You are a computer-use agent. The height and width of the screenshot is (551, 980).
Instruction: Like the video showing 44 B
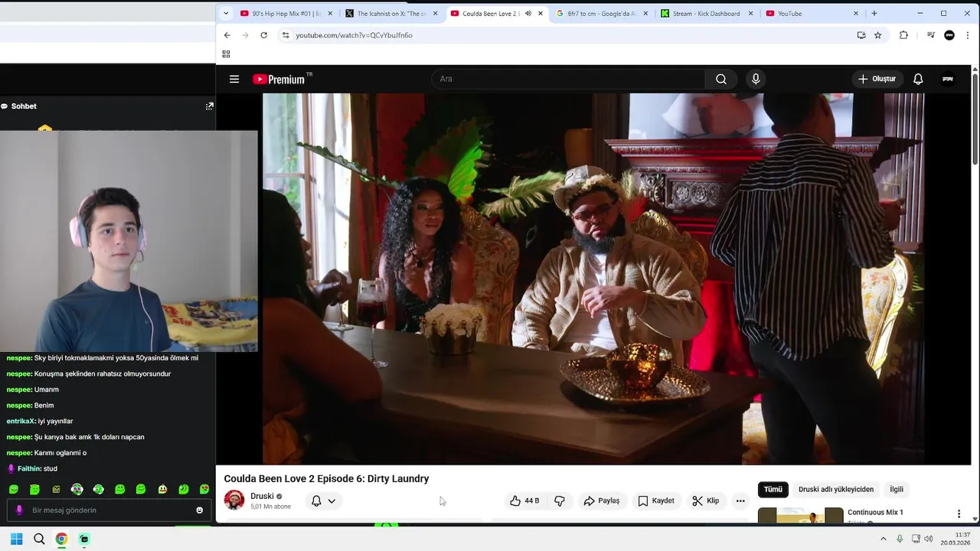point(525,500)
